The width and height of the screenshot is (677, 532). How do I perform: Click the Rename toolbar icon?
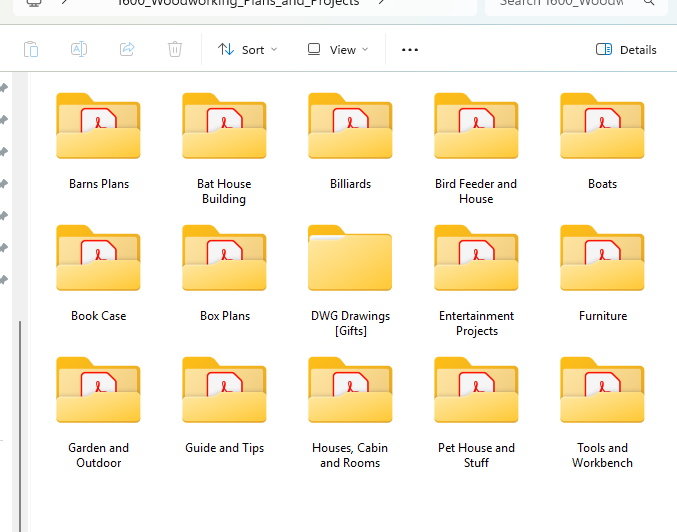coord(79,49)
